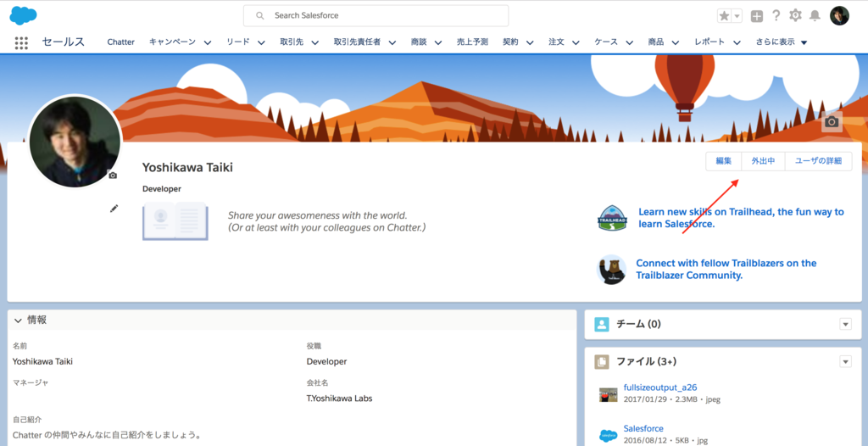Image resolution: width=868 pixels, height=446 pixels.
Task: Open the help question mark icon
Action: 776,15
